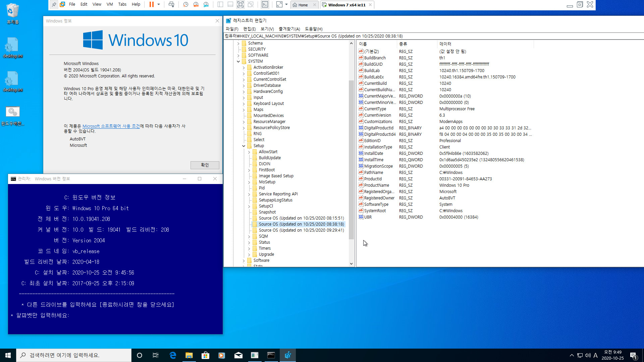Open the VMware Tabs menu
The width and height of the screenshot is (644, 362).
click(x=122, y=4)
